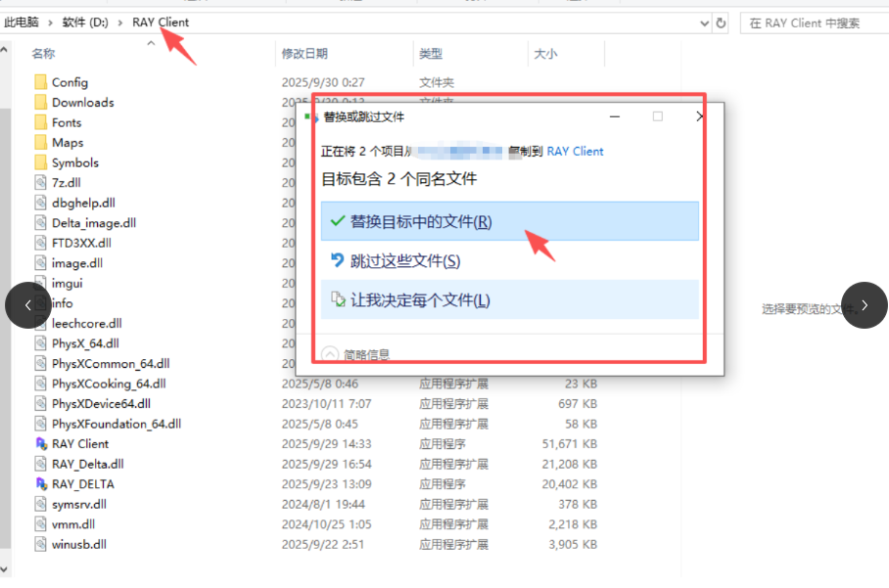Viewport: 889px width, 588px height.
Task: Click the Config folder icon
Action: [40, 82]
